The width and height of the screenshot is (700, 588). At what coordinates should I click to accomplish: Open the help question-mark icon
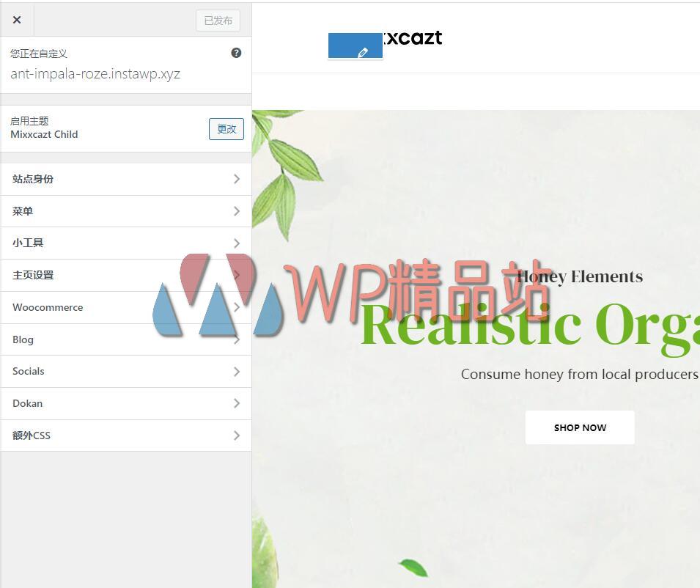(x=236, y=52)
